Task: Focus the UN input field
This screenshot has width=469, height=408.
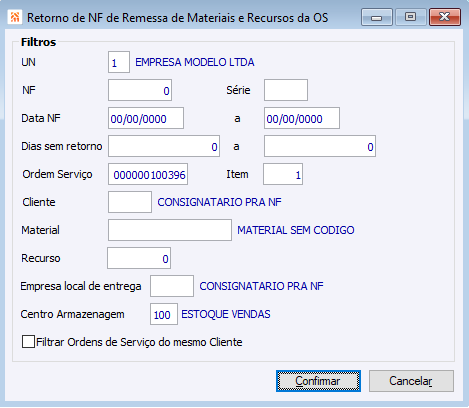Action: (x=119, y=62)
